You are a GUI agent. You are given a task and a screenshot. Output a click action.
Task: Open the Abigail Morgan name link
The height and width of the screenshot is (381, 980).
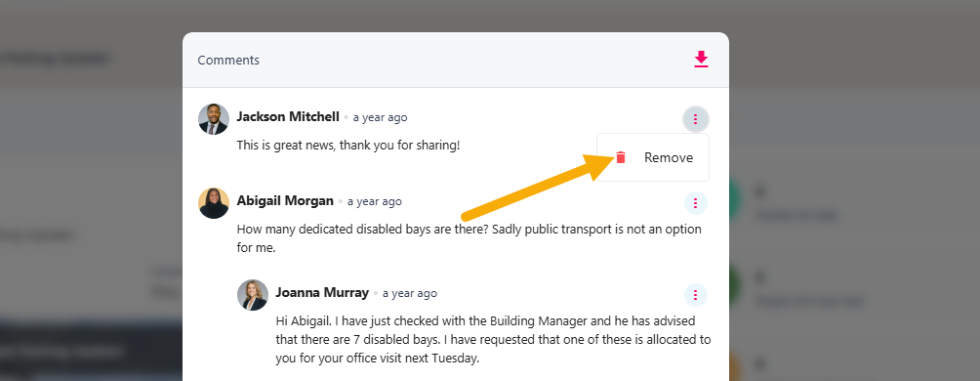click(x=285, y=201)
